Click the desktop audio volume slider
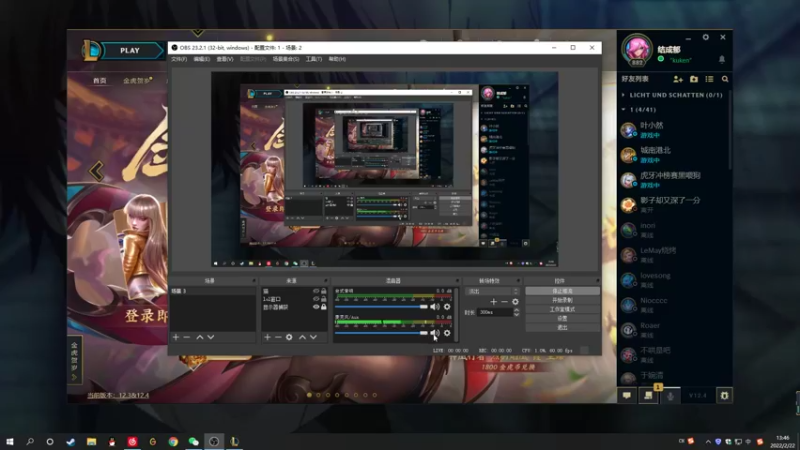 381,307
